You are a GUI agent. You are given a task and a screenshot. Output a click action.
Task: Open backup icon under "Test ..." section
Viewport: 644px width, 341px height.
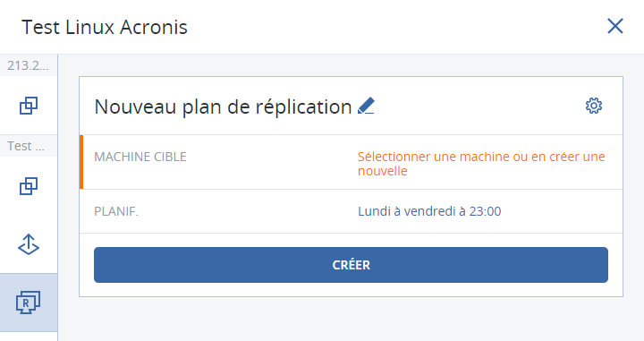click(x=29, y=186)
